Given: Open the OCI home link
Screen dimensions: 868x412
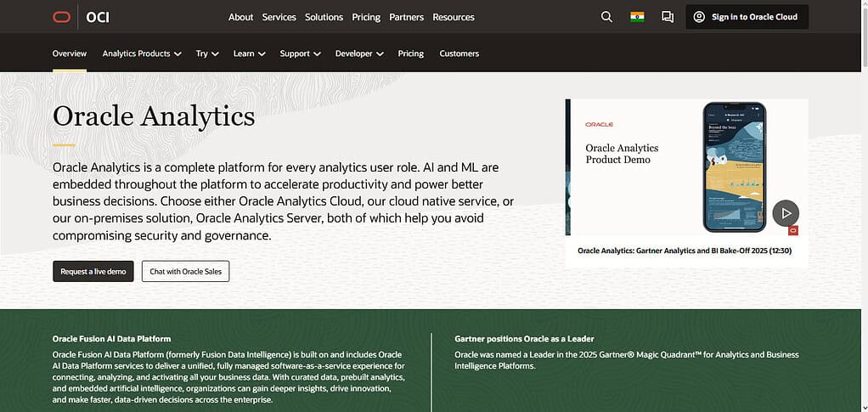Looking at the screenshot, I should pos(98,17).
